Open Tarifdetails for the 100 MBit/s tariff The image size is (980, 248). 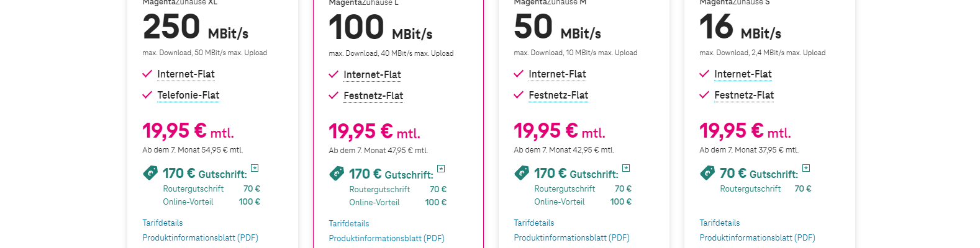pos(349,223)
